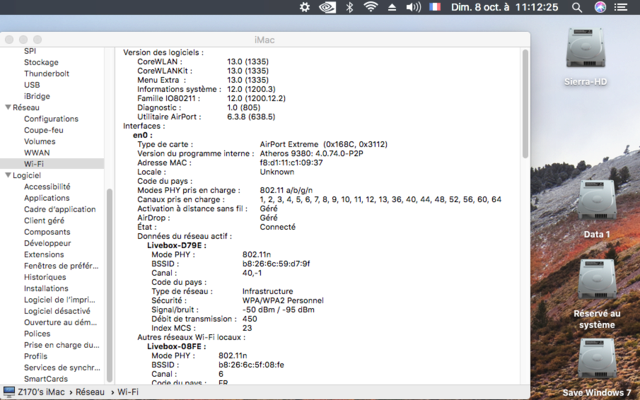Select Logiciel désactivé in sidebar
640x400 pixels.
pyautogui.click(x=57, y=311)
